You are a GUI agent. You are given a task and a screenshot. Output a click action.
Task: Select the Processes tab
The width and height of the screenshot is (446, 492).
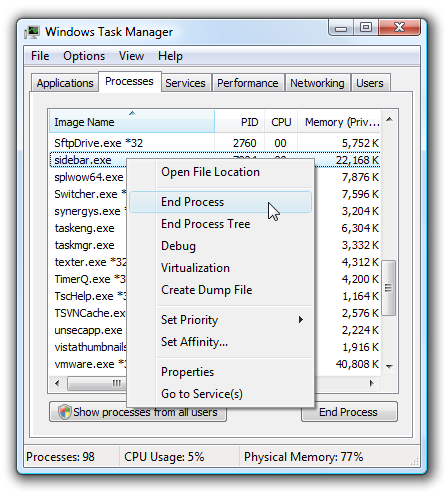[129, 81]
